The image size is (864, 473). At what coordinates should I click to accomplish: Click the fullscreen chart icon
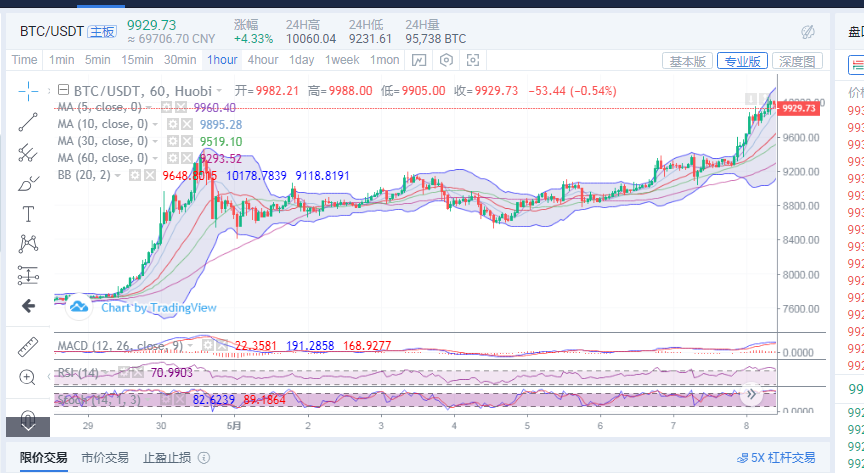click(473, 61)
